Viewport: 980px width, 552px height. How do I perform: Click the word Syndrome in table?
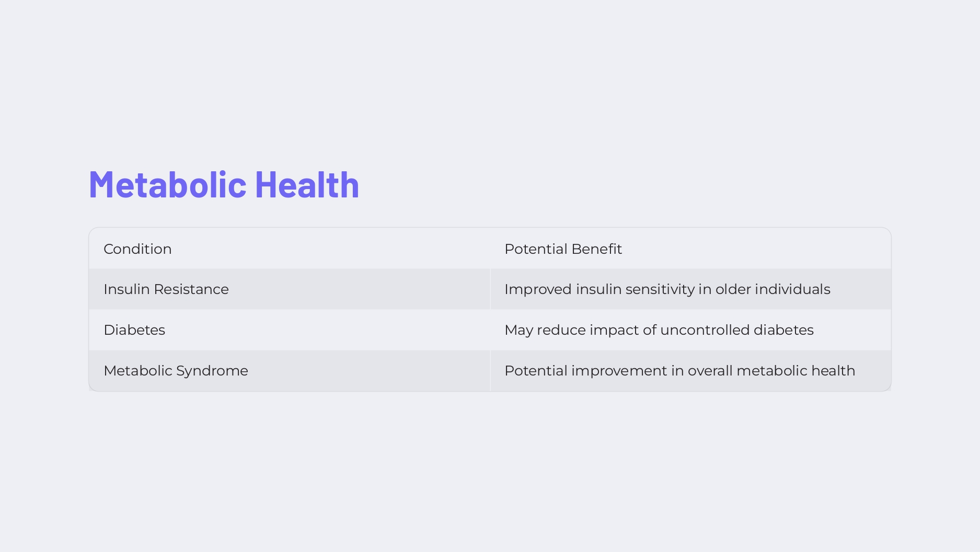pyautogui.click(x=212, y=371)
